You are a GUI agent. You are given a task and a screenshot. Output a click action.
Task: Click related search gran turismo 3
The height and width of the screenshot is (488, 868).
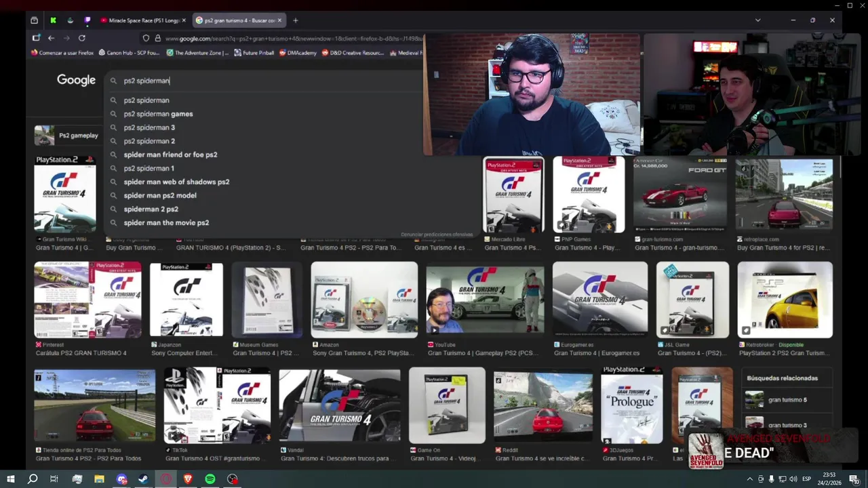click(787, 425)
